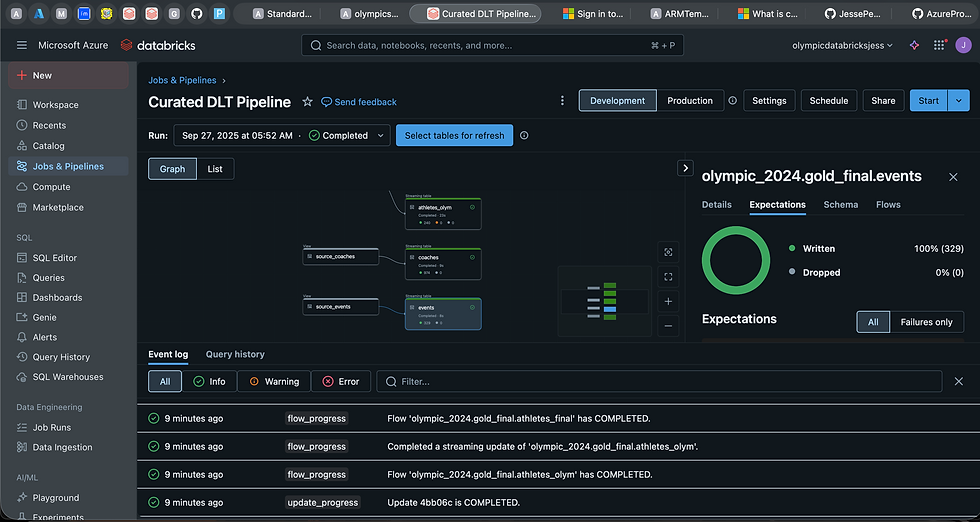Open Dashboards in the sidebar
The image size is (980, 522).
click(x=68, y=298)
